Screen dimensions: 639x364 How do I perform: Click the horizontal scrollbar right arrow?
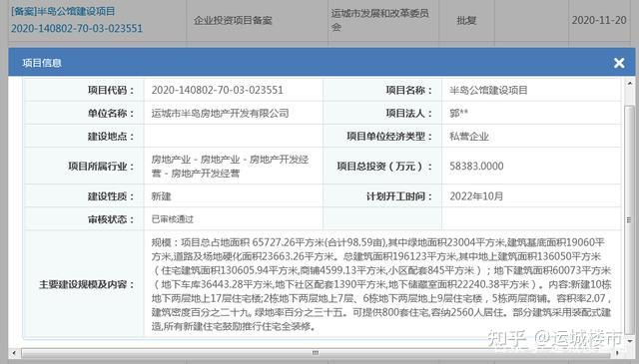click(617, 353)
